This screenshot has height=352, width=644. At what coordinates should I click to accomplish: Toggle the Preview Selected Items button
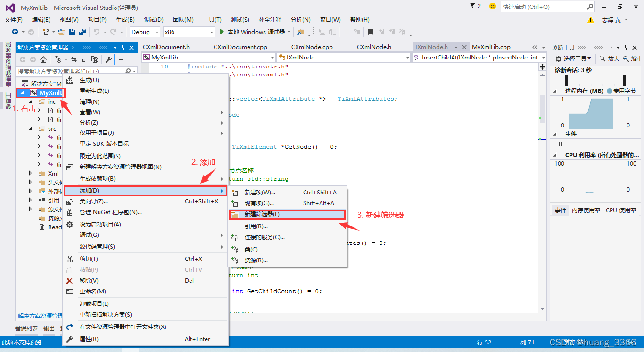click(x=119, y=59)
